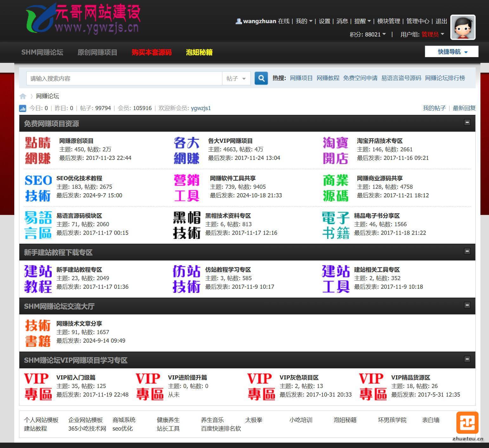Expand the 积分 88021 dropdown

368,34
